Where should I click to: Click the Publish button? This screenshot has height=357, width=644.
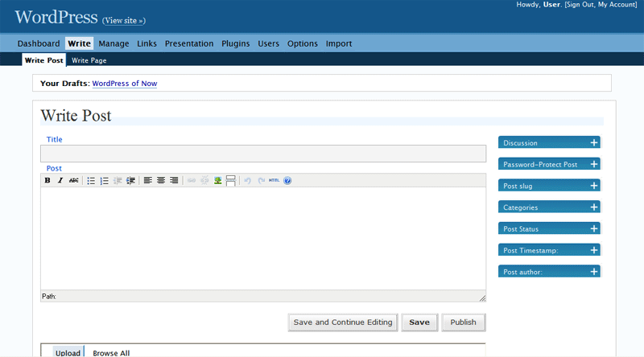[x=463, y=322]
